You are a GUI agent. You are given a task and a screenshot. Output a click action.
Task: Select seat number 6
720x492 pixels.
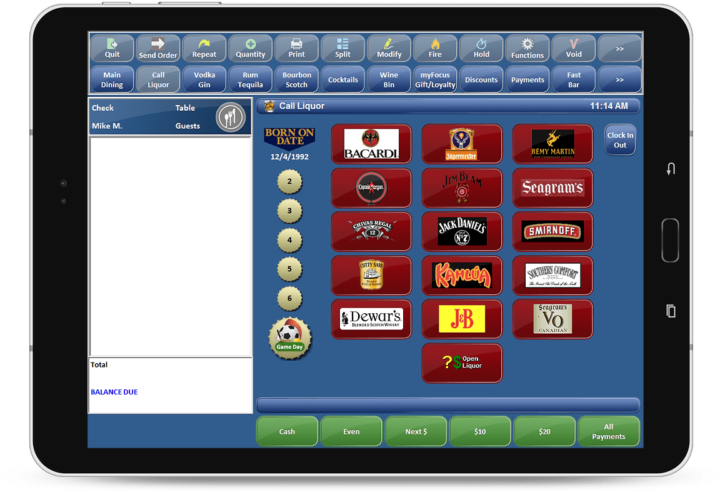289,298
